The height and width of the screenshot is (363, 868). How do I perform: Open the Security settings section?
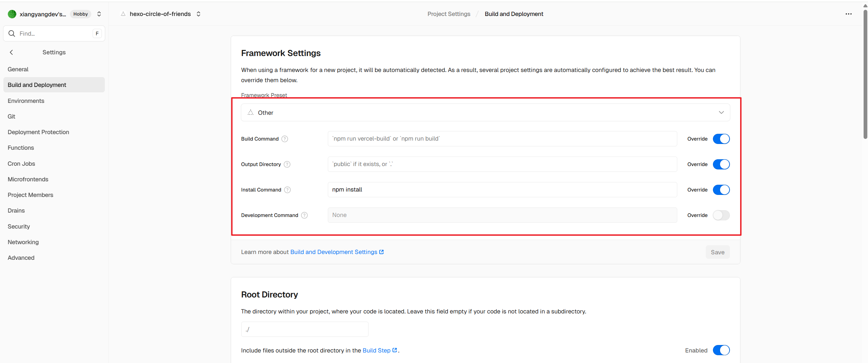(x=54, y=226)
